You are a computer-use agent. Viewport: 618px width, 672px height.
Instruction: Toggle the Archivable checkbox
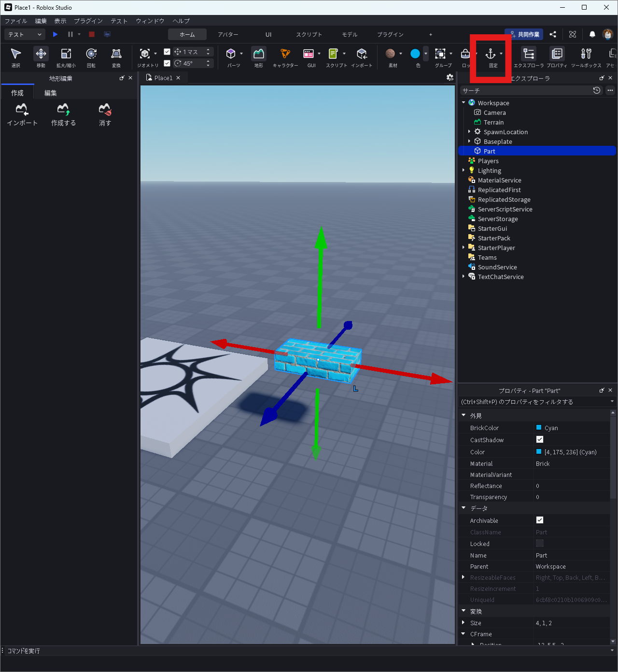(540, 520)
